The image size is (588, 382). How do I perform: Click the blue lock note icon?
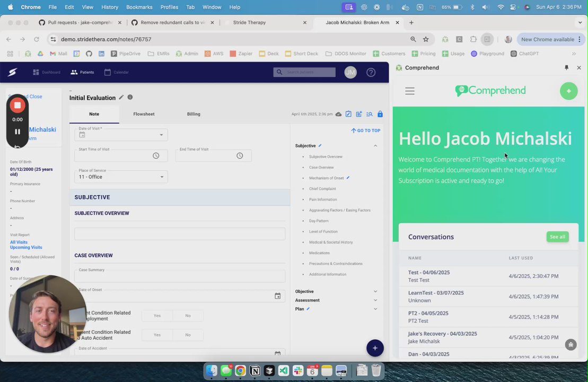(x=380, y=114)
